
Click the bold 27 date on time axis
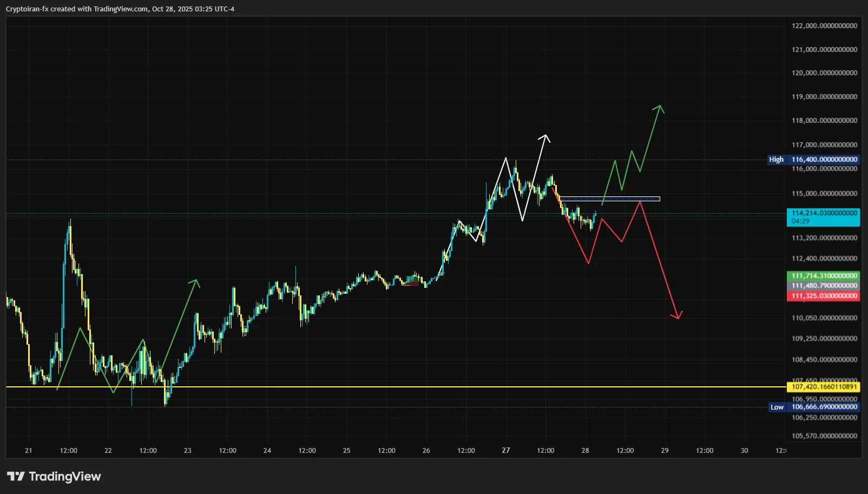tap(505, 451)
